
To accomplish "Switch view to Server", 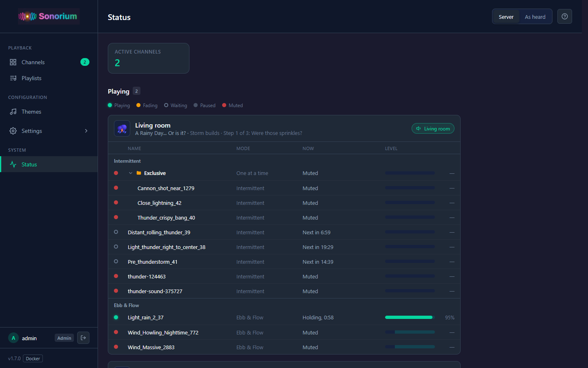I will pos(506,17).
